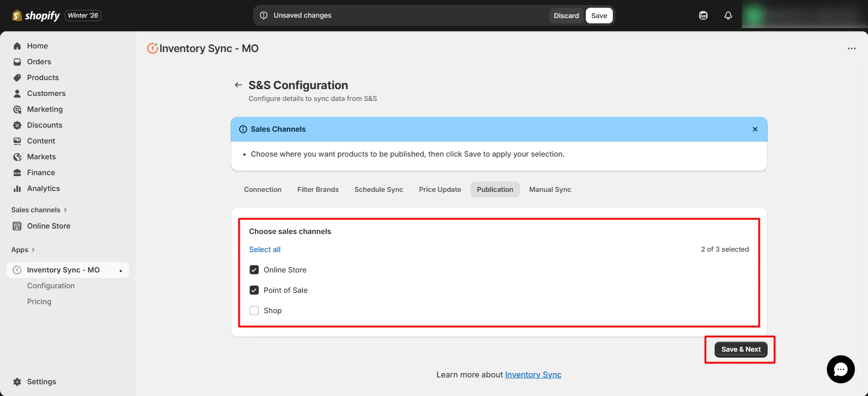Switch to the Filter Brands tab
This screenshot has height=396, width=868.
(x=318, y=190)
